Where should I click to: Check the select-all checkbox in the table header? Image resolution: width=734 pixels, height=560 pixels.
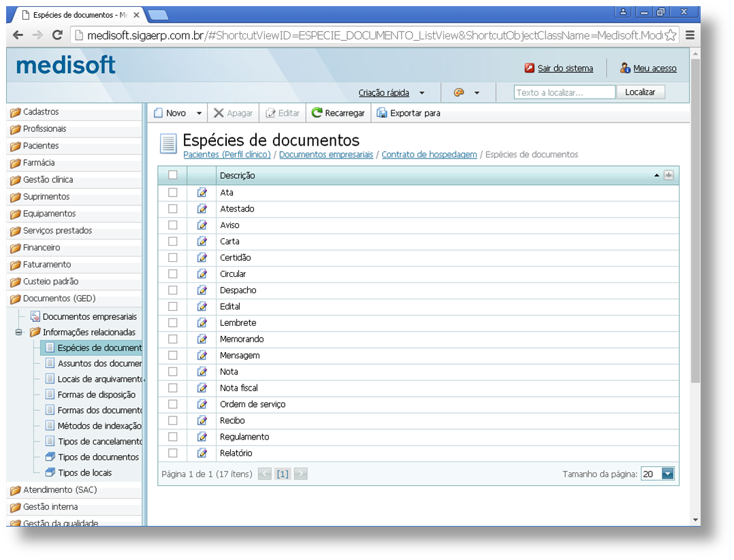coord(172,175)
